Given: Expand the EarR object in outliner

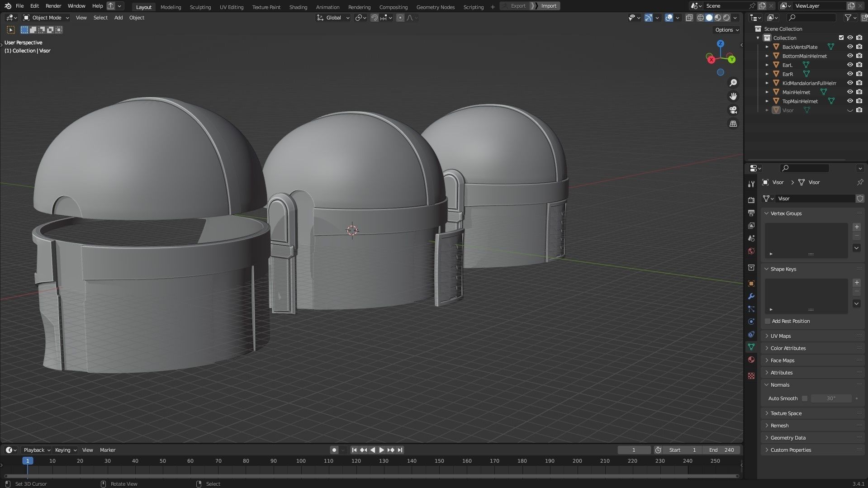Looking at the screenshot, I should [767, 74].
